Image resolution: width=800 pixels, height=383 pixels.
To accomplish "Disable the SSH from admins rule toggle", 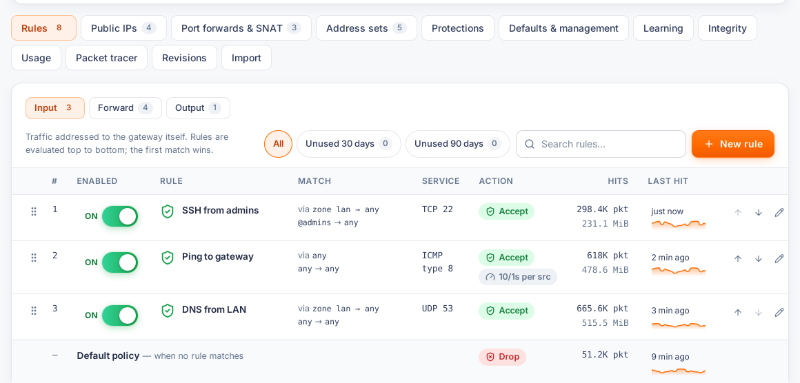I will click(x=120, y=216).
